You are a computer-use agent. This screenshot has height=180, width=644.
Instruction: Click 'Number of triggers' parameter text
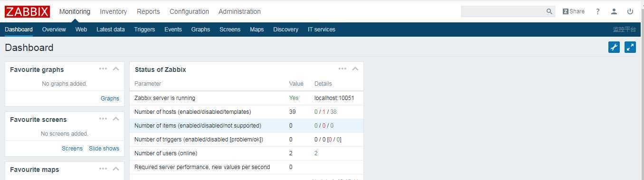[199, 140]
